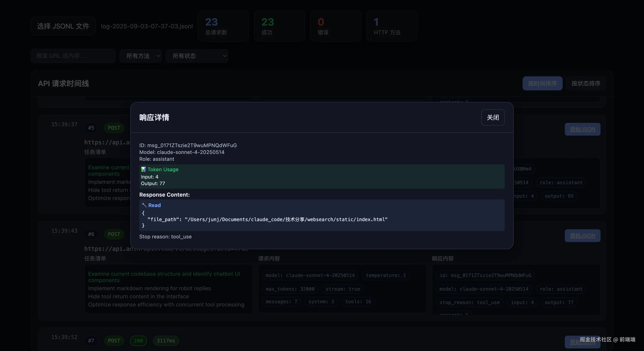Click max_tokens: 32000 tag
Screen dimensions: 644x351
click(x=290, y=289)
